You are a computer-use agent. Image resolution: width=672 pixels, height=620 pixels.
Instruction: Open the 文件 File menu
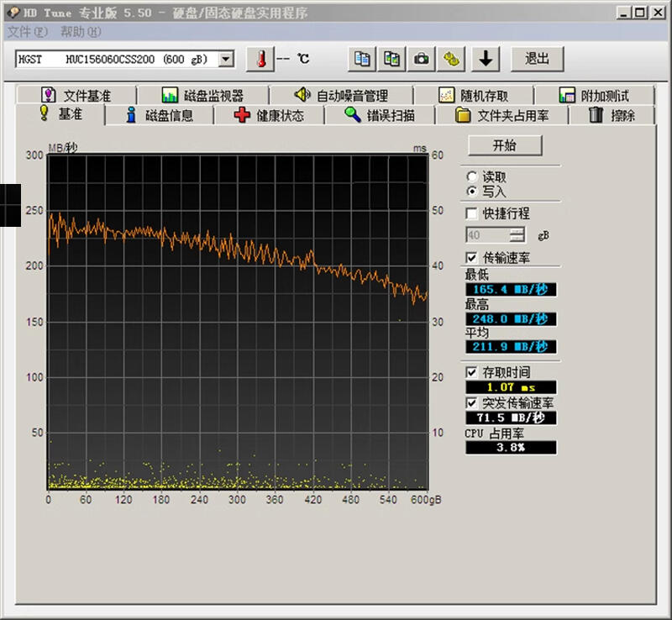[x=28, y=32]
